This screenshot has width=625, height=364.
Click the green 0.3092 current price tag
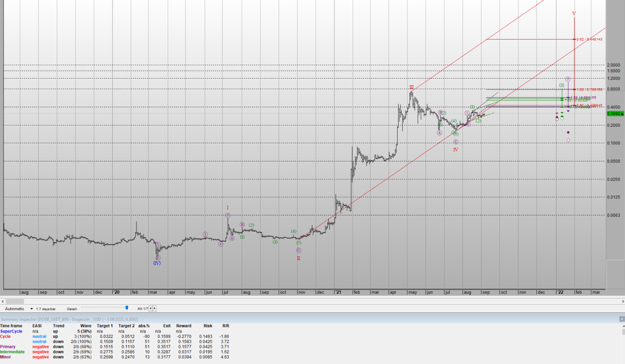coord(615,113)
